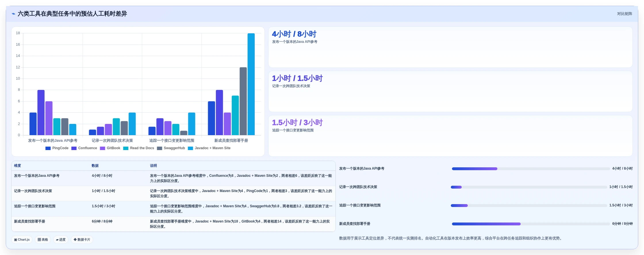Click the Confluence bar in 发布一个版本的Java API参考 group
Screen dimensions: 644x255
pos(41,112)
